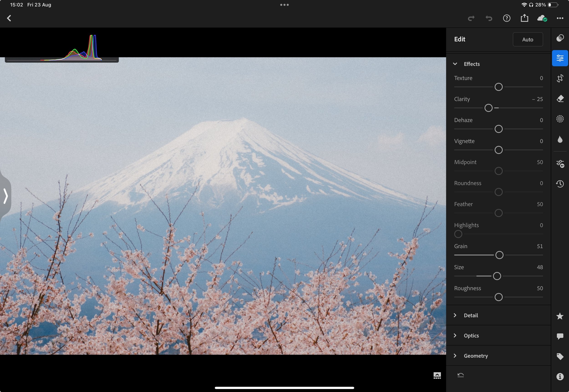Tap the Mount Fuji photo preview
Image resolution: width=569 pixels, height=392 pixels.
223,206
